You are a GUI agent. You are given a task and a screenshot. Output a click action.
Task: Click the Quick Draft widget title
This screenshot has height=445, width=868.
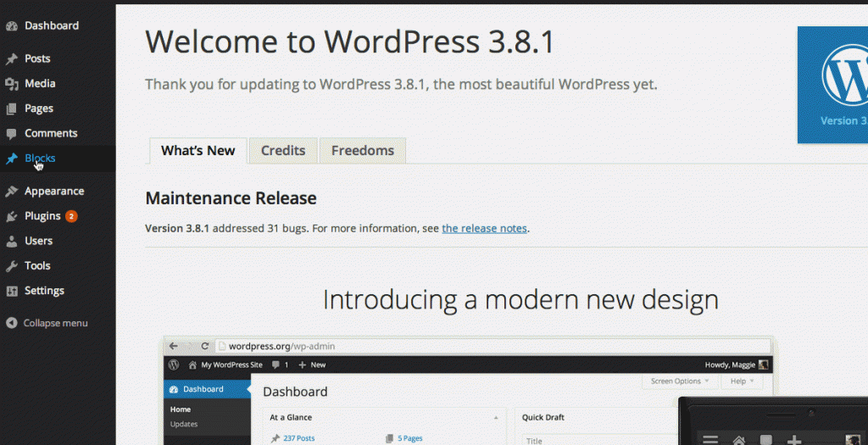[x=543, y=418]
